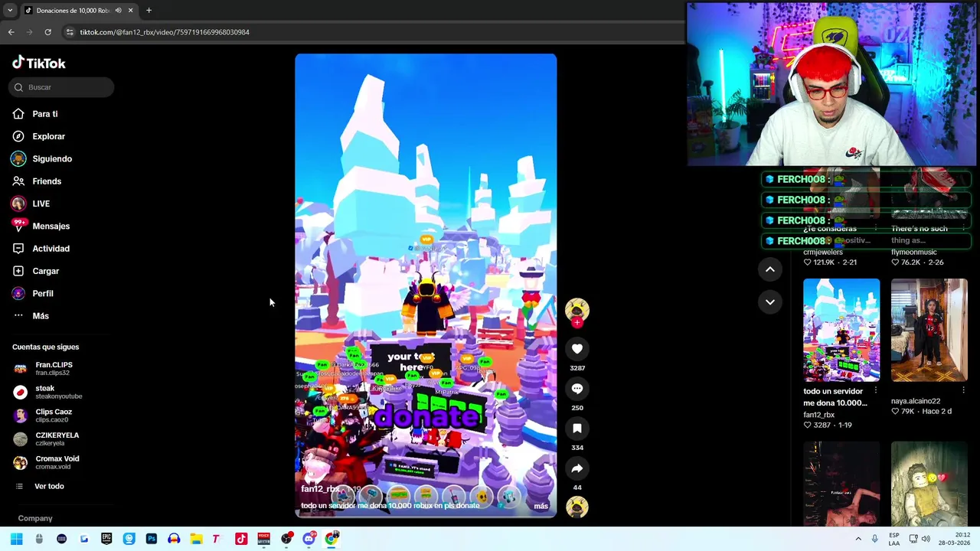Open Cargar upload page
Screen dimensions: 980x551
pyautogui.click(x=45, y=271)
